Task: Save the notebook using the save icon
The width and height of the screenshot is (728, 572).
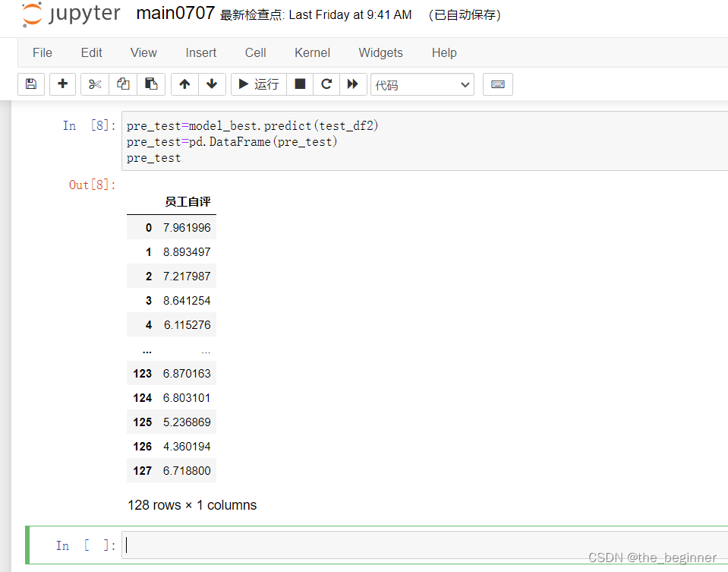Action: [x=30, y=84]
